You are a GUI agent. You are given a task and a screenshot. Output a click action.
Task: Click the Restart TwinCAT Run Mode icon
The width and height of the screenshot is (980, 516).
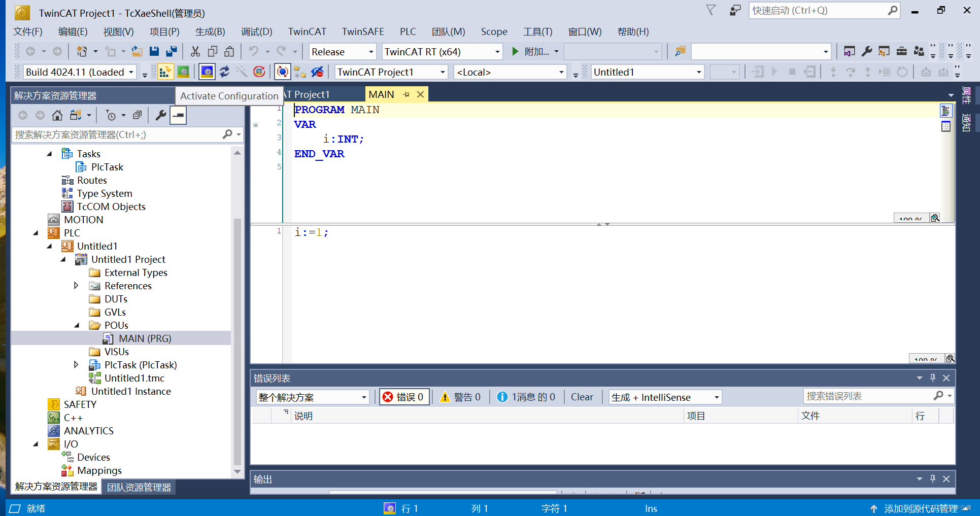pos(183,72)
